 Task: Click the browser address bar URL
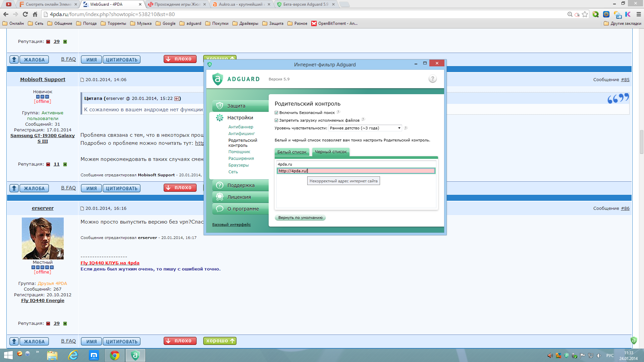point(112,14)
